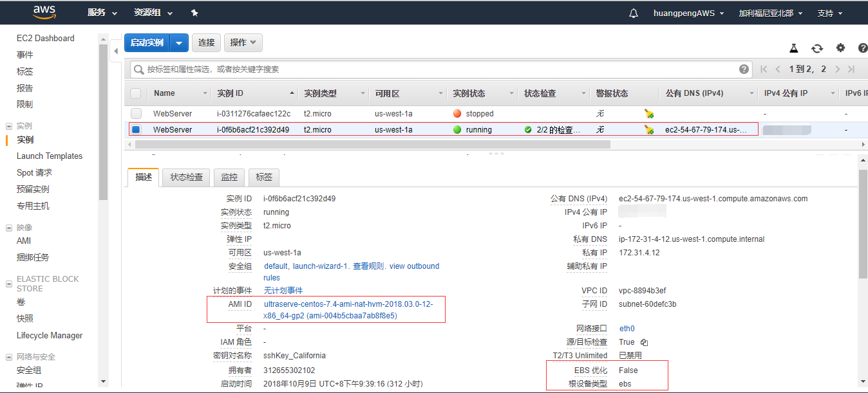Switch to the 描述 description tab

coord(144,178)
